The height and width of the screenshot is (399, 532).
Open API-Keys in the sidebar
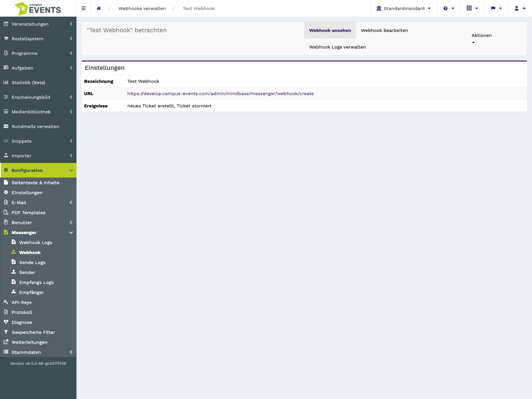[38, 302]
